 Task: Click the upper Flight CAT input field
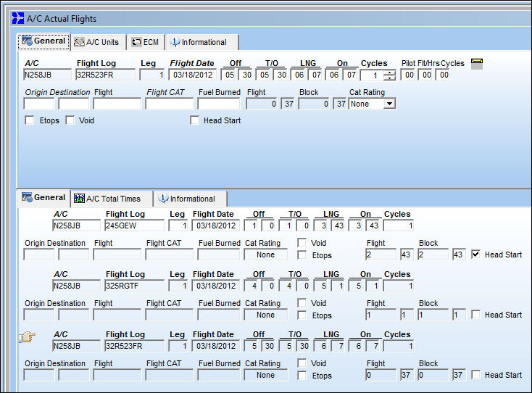click(170, 104)
